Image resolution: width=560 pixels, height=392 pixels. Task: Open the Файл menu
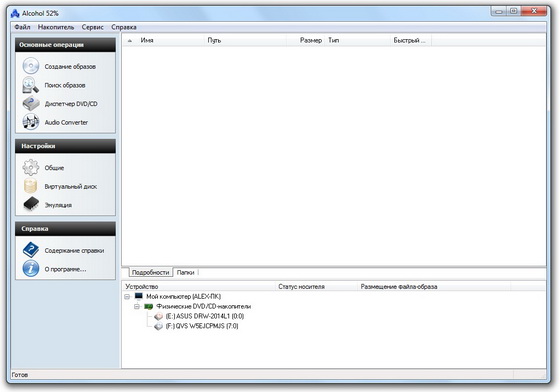click(x=22, y=27)
